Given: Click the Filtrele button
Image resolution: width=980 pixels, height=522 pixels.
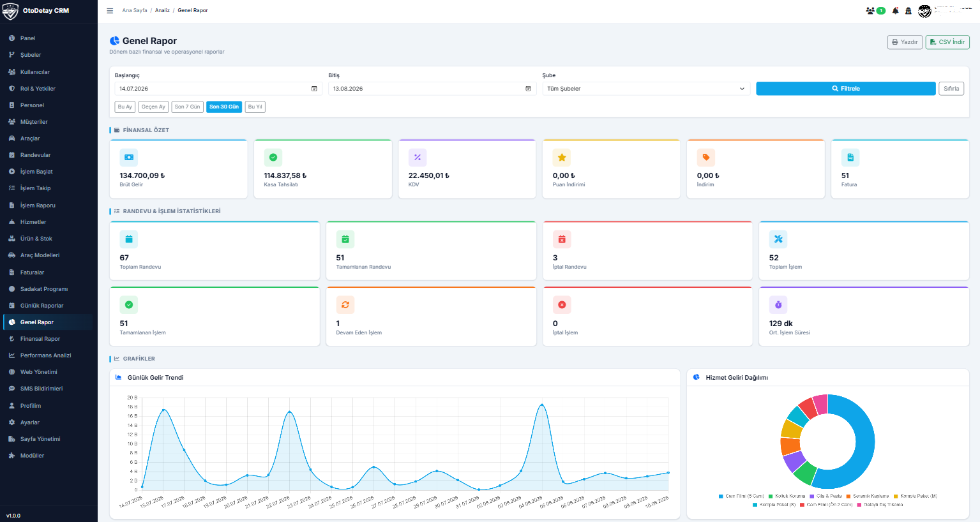Looking at the screenshot, I should coord(846,89).
